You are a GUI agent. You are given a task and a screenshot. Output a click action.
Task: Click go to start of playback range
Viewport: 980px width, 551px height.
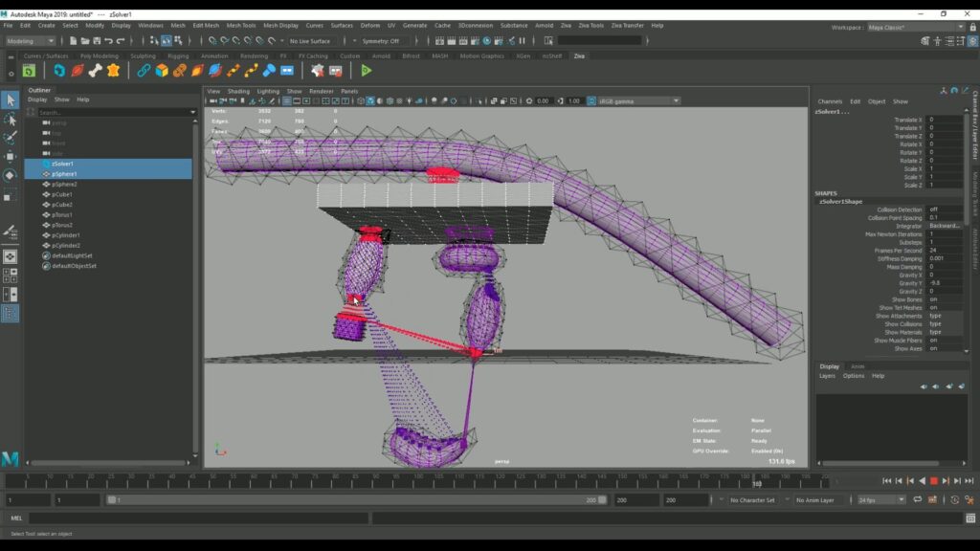887,481
